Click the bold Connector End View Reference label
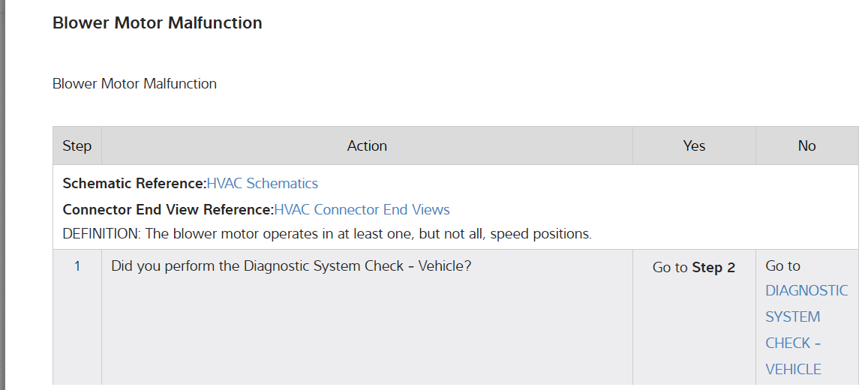Screen dimensions: 868x390 point(168,210)
